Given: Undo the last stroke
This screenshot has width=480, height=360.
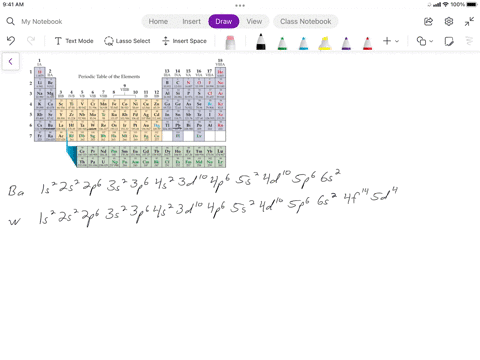Looking at the screenshot, I should 11,41.
